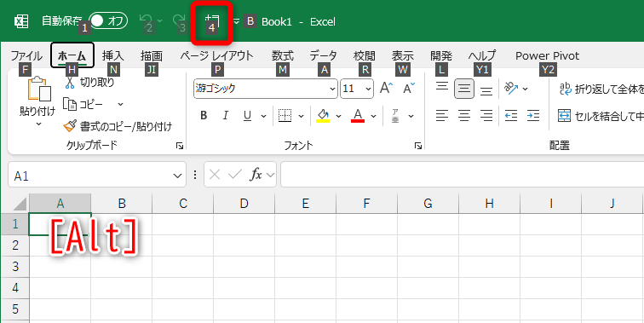Image resolution: width=644 pixels, height=323 pixels.
Task: Open the Name Box dropdown arrow
Action: click(177, 176)
